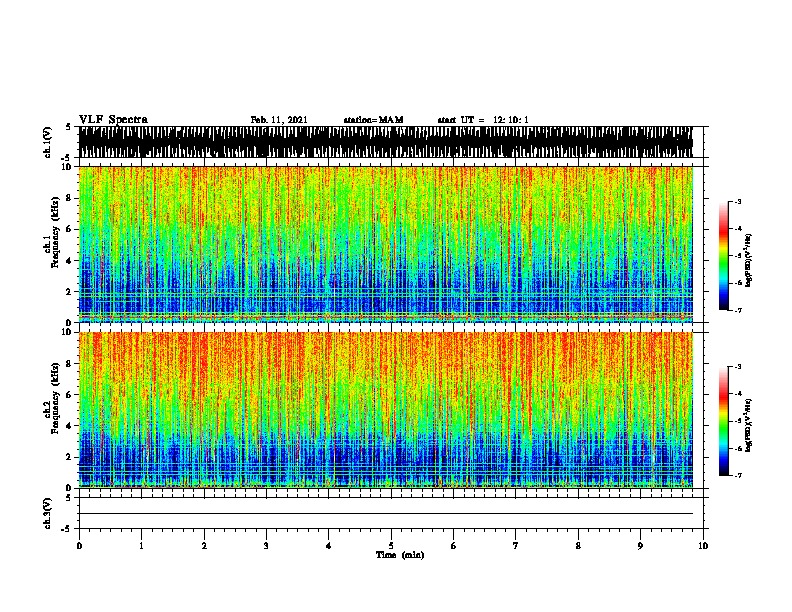Click time axis tick label 10

703,546
